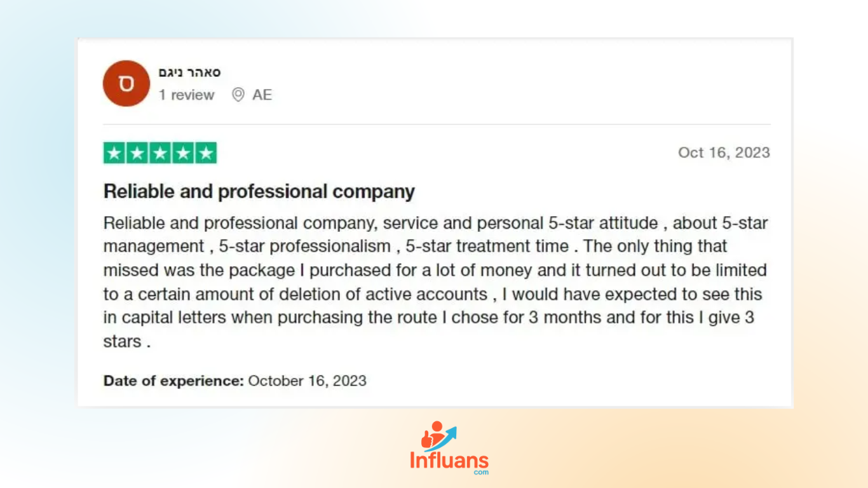
Task: Click the last line 'stars .' text
Action: tap(127, 342)
